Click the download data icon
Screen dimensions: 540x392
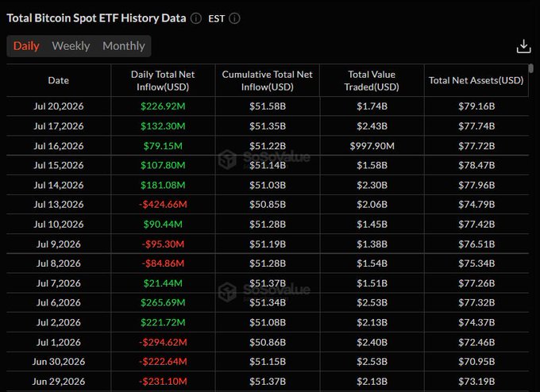[x=523, y=46]
